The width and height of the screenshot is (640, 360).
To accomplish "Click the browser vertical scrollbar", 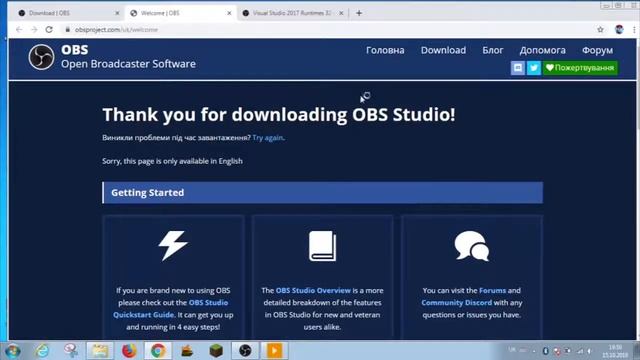I will (638, 188).
